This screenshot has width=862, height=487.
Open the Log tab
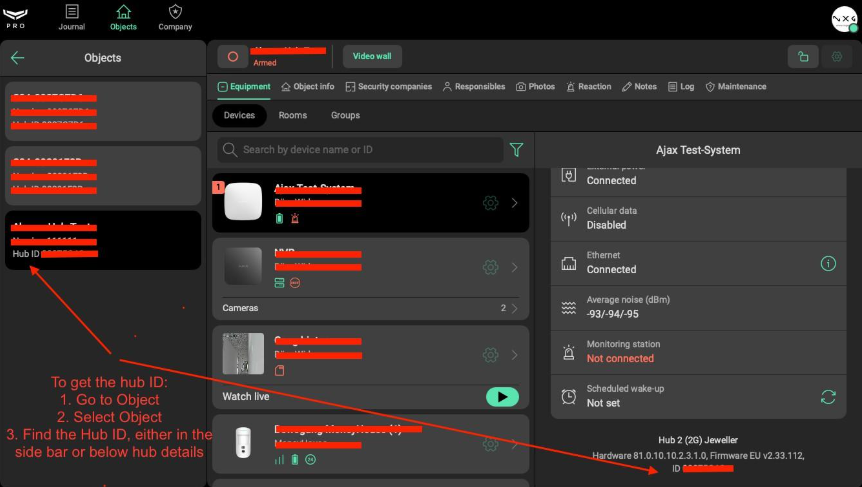(x=681, y=87)
